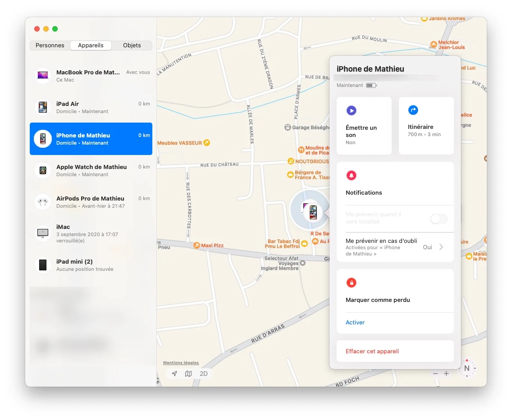This screenshot has width=512, height=420.
Task: Select AirPods Pro de Mathieu row
Action: tap(91, 202)
